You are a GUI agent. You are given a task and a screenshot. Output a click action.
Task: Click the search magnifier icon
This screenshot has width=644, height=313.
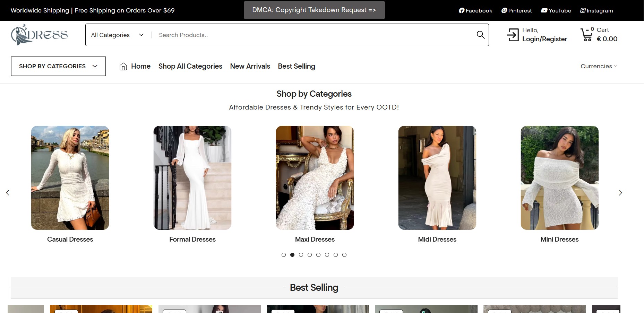pos(480,35)
